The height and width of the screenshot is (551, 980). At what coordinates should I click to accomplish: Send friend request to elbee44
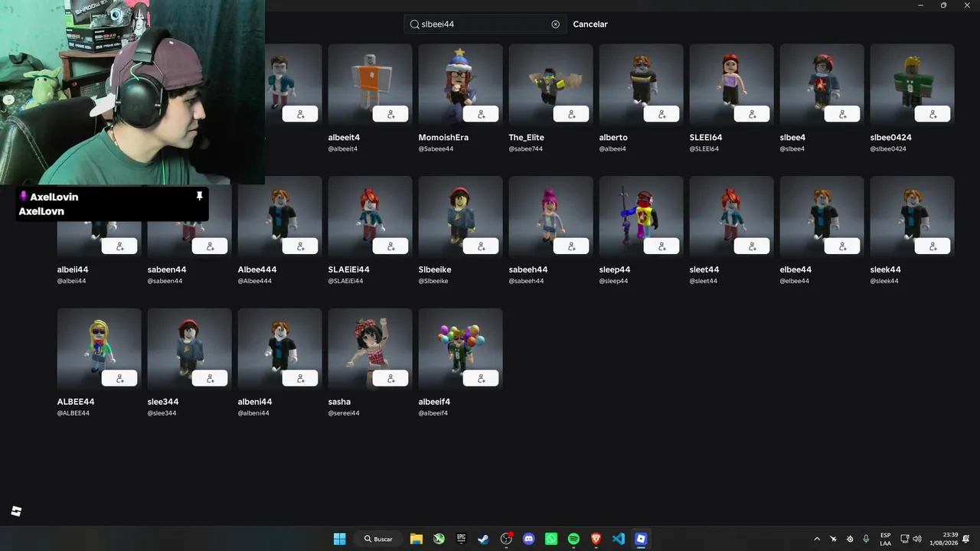(843, 246)
